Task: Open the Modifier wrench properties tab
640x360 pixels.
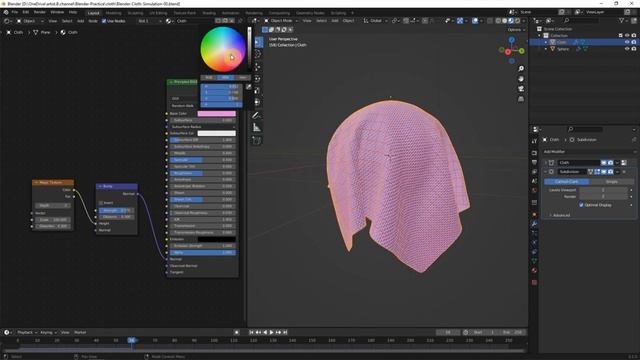Action: (534, 224)
